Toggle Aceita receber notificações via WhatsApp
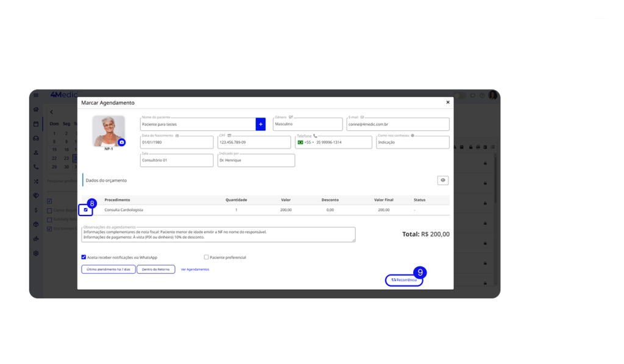 [83, 257]
